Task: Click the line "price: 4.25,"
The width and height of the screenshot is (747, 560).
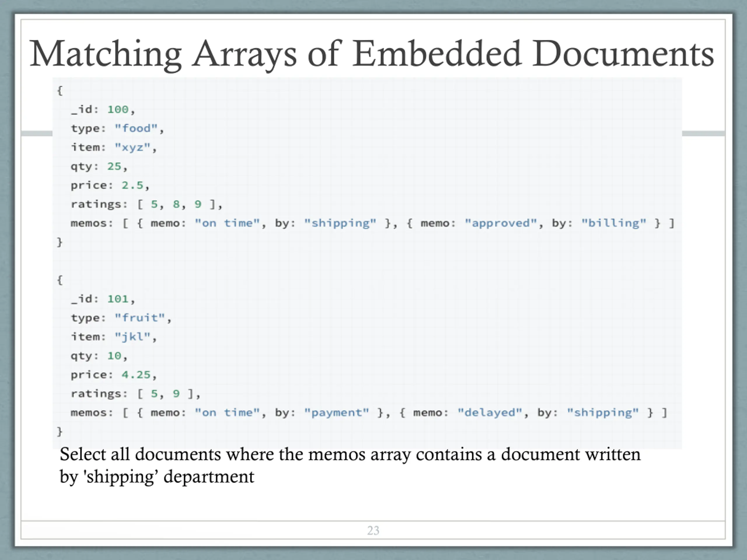Action: click(114, 375)
